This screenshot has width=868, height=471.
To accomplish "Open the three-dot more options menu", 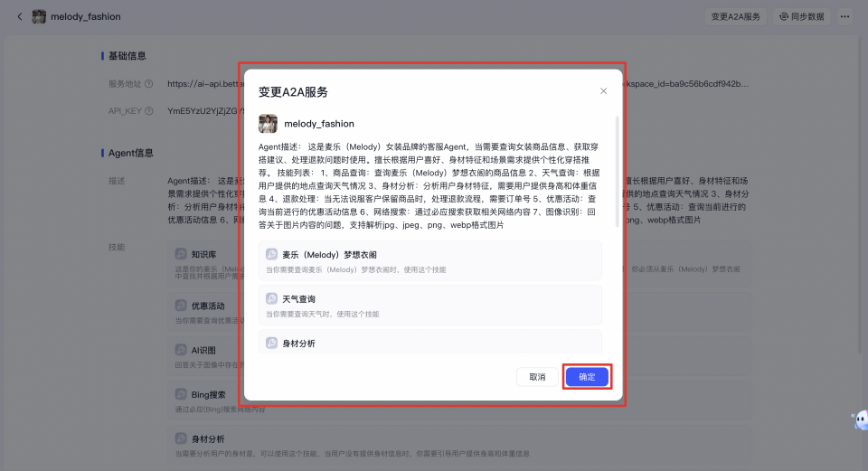I will 844,16.
